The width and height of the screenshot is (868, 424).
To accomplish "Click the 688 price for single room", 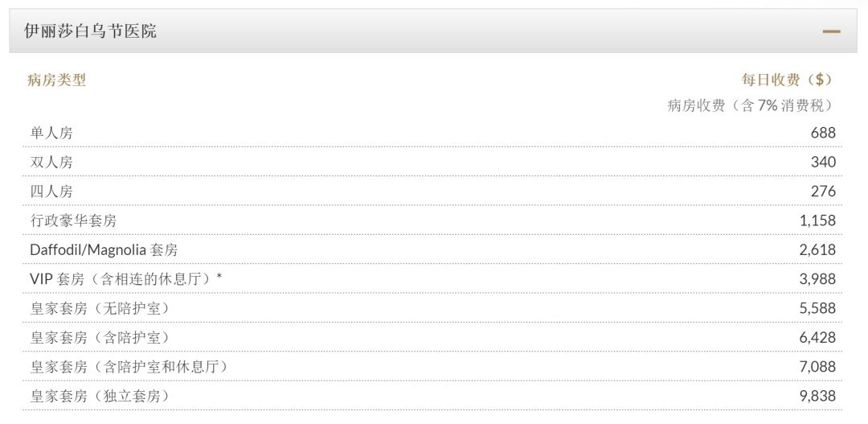I will click(823, 133).
